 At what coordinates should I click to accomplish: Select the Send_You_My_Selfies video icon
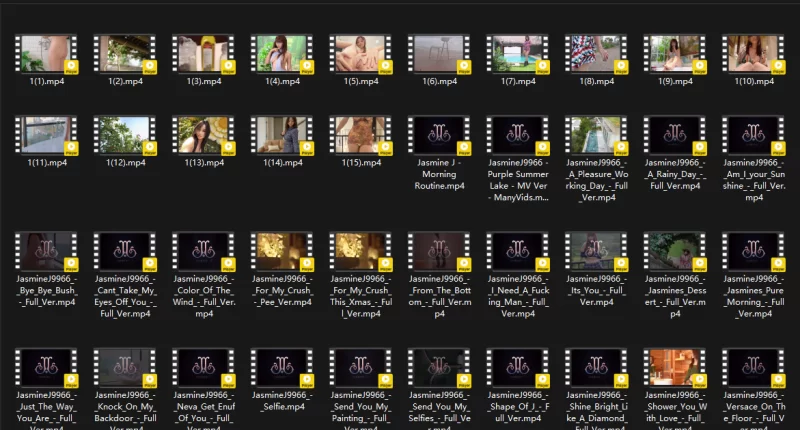[x=439, y=368]
